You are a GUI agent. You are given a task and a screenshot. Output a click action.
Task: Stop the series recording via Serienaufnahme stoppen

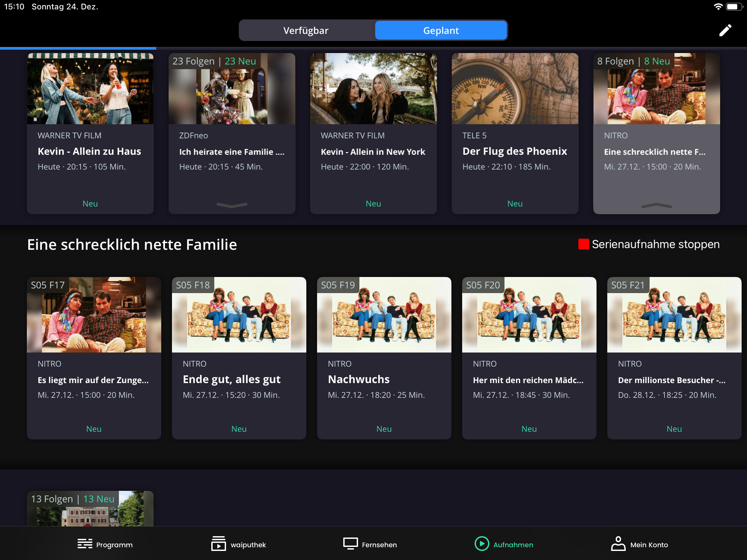649,244
